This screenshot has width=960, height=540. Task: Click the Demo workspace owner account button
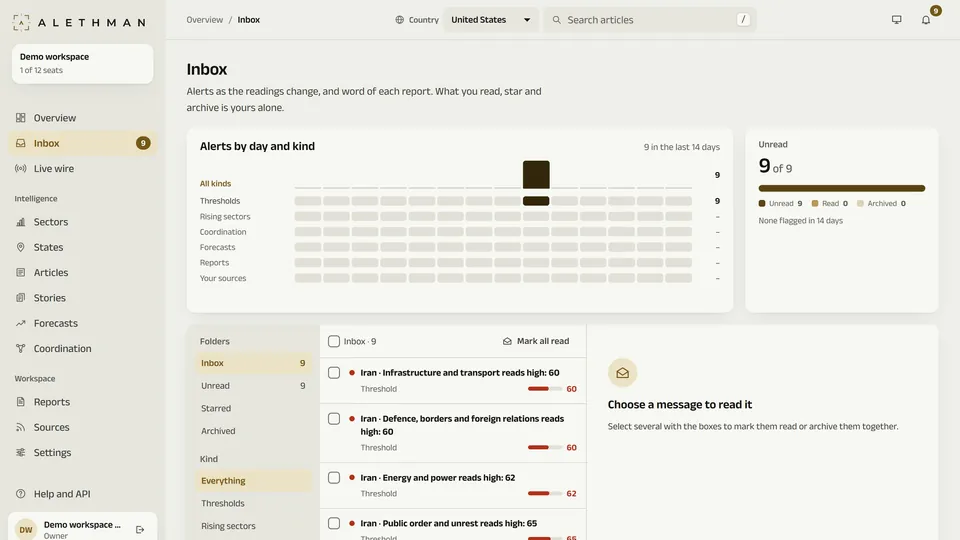pyautogui.click(x=82, y=528)
